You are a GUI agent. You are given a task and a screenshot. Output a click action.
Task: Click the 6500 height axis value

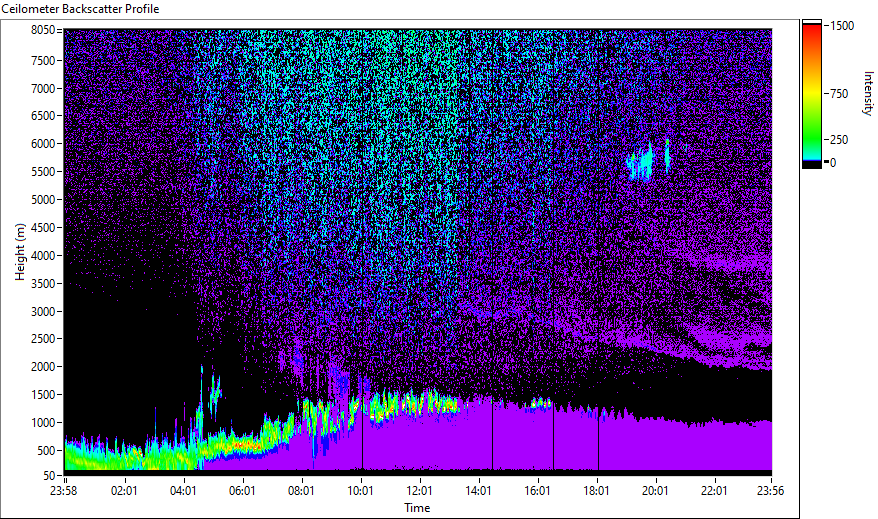43,116
